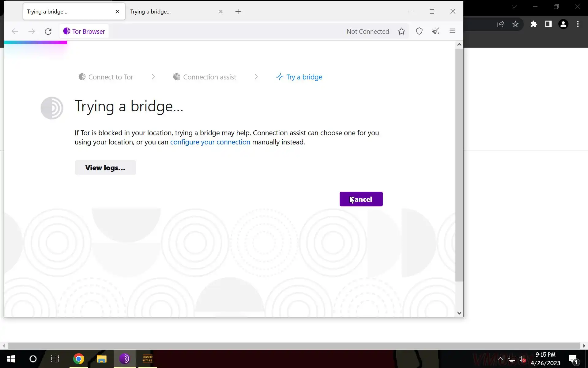Click the Try a bridge breadcrumb
This screenshot has height=368, width=588.
pos(299,77)
